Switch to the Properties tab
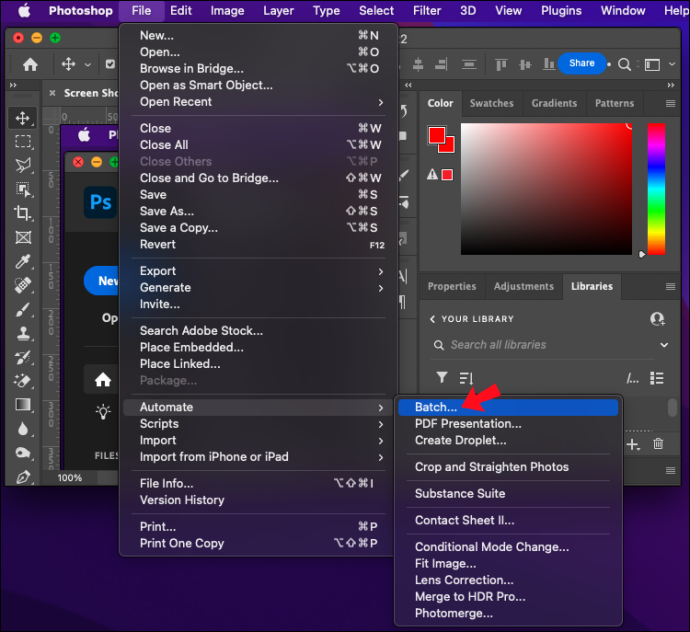Viewport: 690px width, 632px height. (x=451, y=287)
